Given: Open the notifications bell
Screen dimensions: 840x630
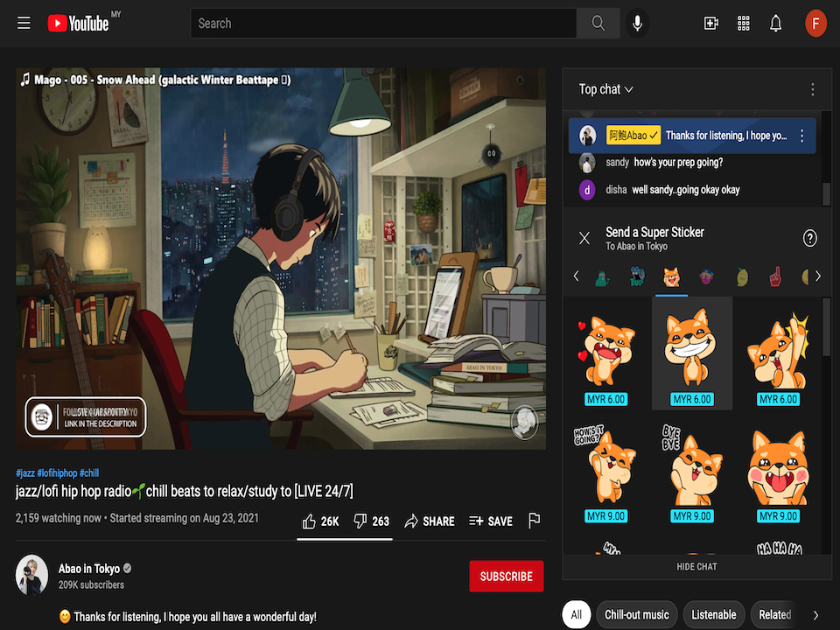Looking at the screenshot, I should pos(776,24).
